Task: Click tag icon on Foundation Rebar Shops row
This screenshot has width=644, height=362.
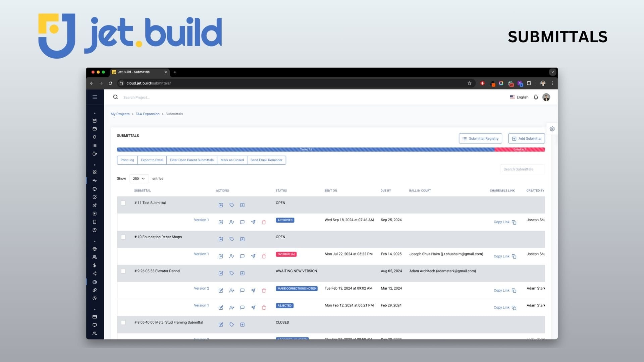Action: (x=231, y=239)
